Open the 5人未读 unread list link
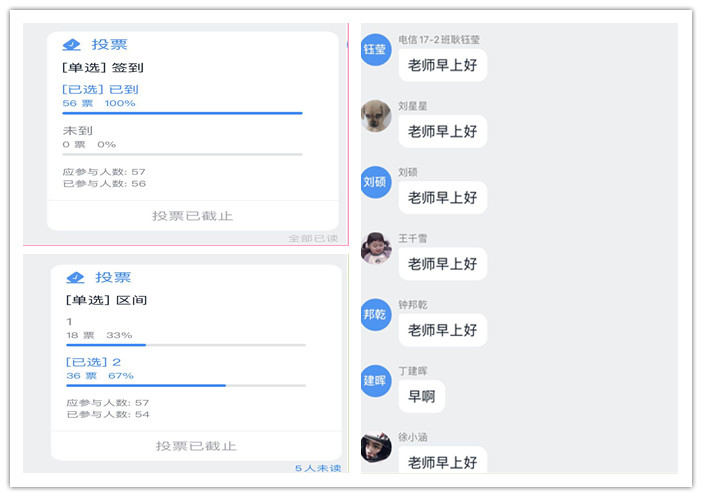702x497 pixels. coord(317,468)
